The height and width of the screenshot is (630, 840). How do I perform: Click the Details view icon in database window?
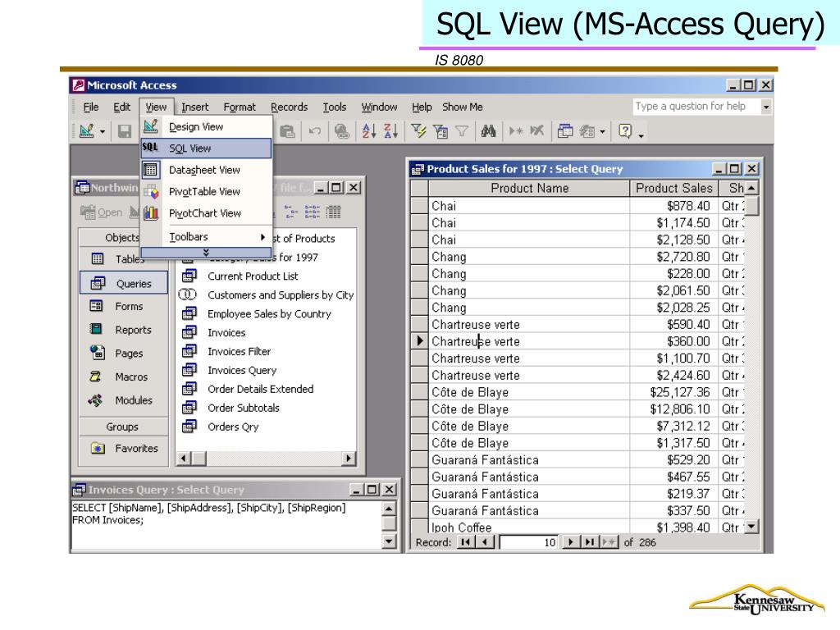(333, 212)
